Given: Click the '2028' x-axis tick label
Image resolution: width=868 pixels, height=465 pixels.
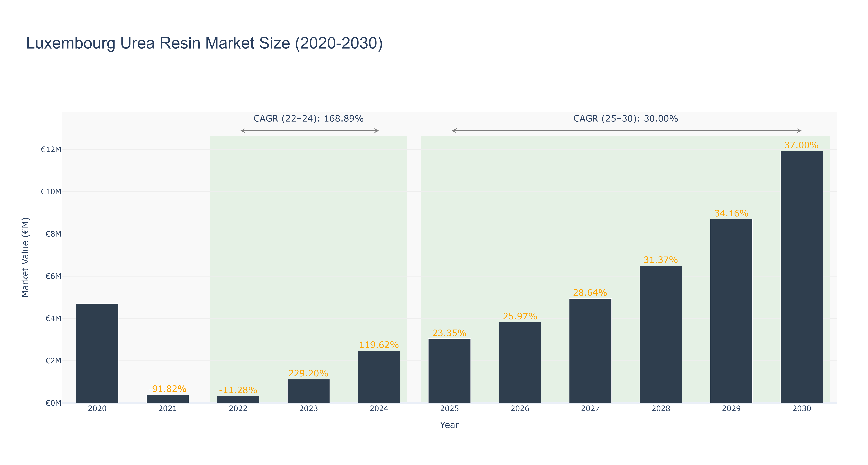Looking at the screenshot, I should tap(660, 409).
